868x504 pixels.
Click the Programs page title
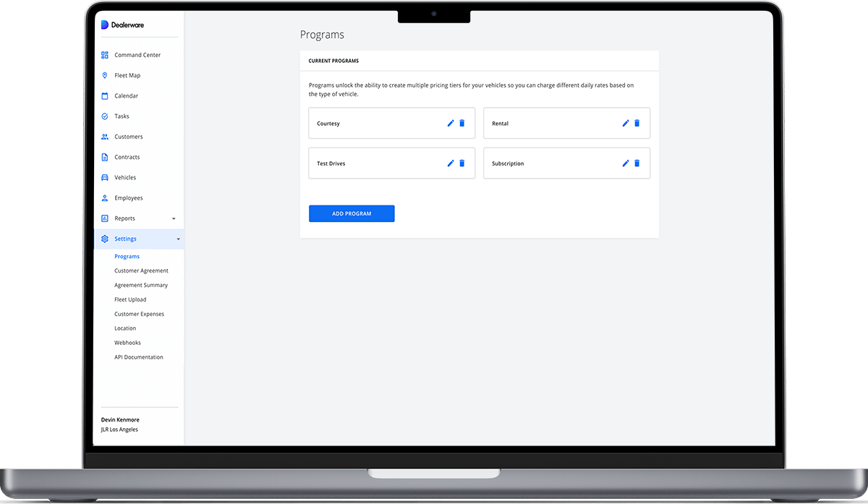322,35
